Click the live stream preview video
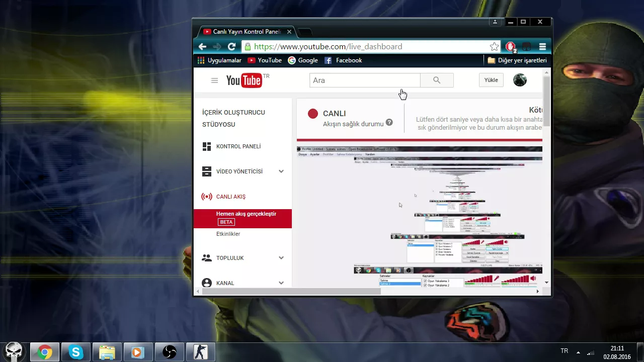 pyautogui.click(x=420, y=217)
